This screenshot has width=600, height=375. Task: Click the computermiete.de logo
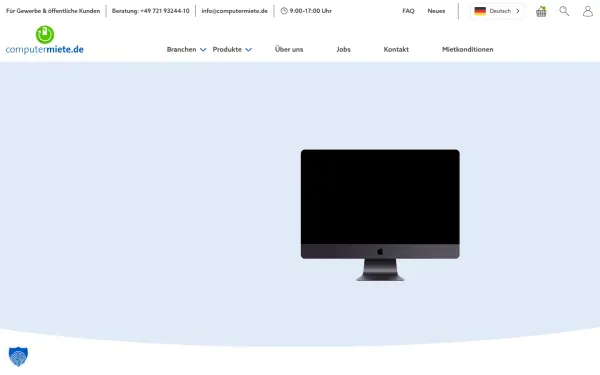coord(45,40)
